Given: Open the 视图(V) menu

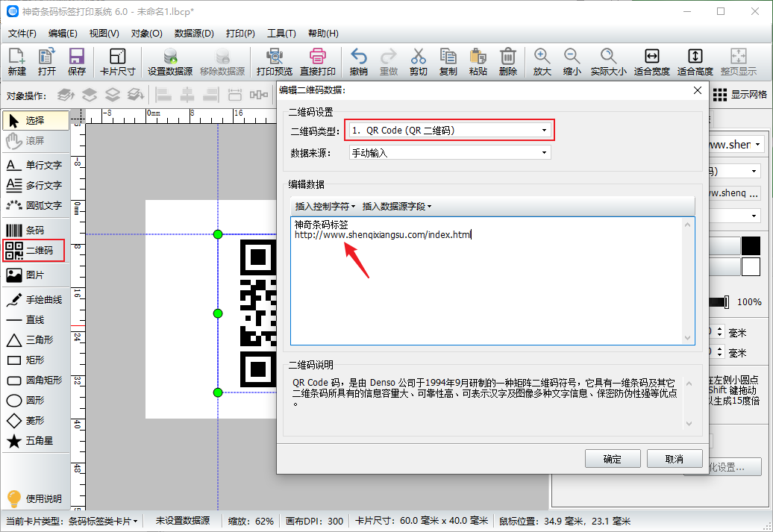Looking at the screenshot, I should pyautogui.click(x=104, y=34).
